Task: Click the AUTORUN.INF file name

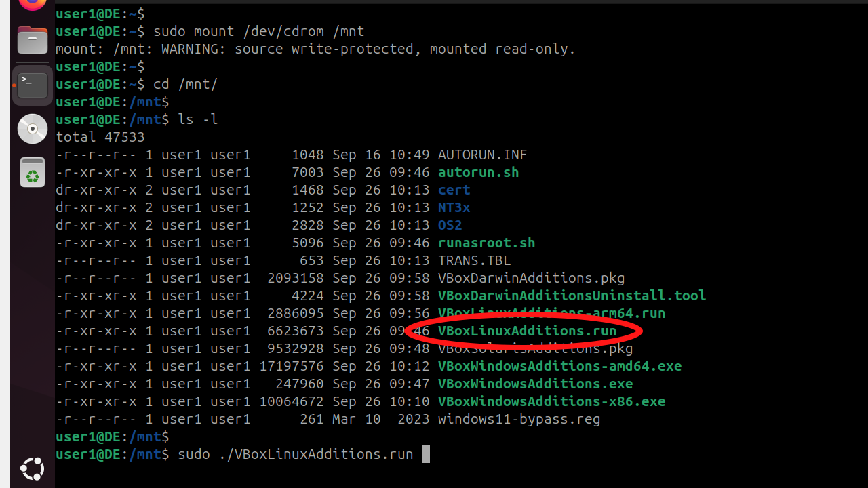Action: 482,155
